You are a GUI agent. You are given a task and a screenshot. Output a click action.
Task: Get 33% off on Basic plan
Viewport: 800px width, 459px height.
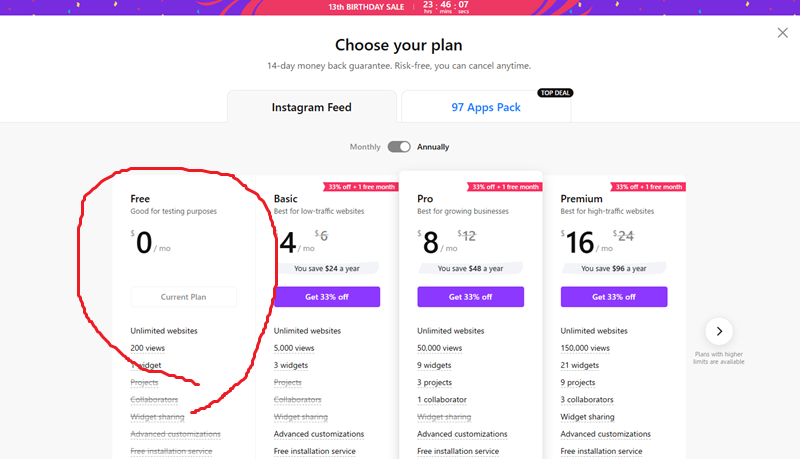pyautogui.click(x=327, y=297)
